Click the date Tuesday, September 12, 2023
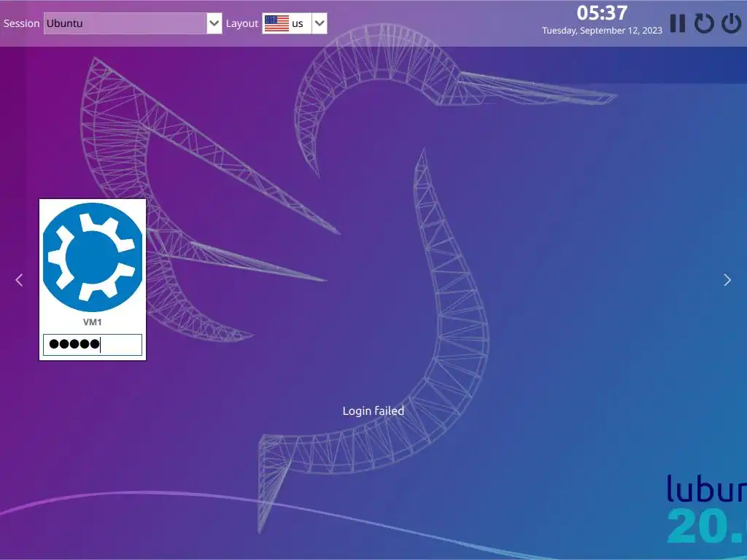Image resolution: width=747 pixels, height=560 pixels. point(602,31)
